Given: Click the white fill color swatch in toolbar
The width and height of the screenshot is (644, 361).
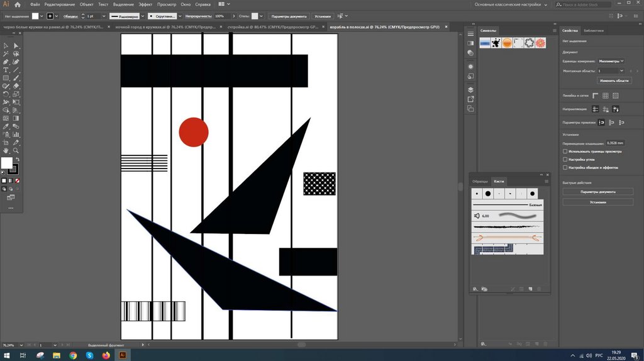Looking at the screenshot, I should pyautogui.click(x=6, y=163).
